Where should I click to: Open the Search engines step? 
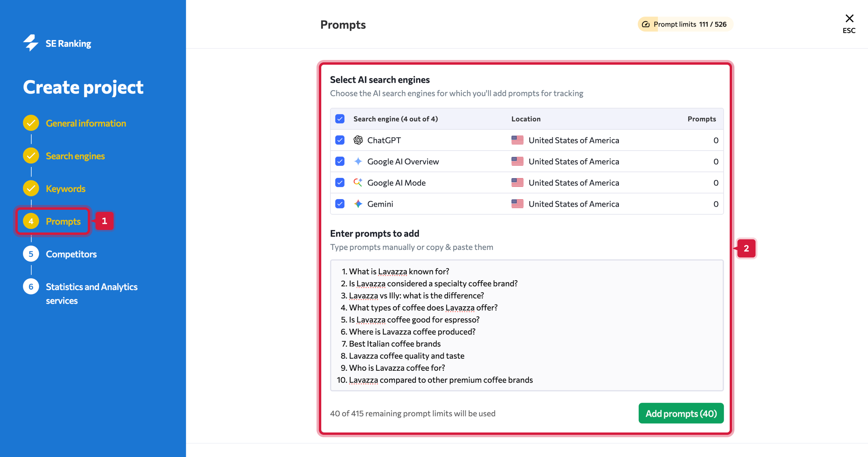click(x=75, y=156)
